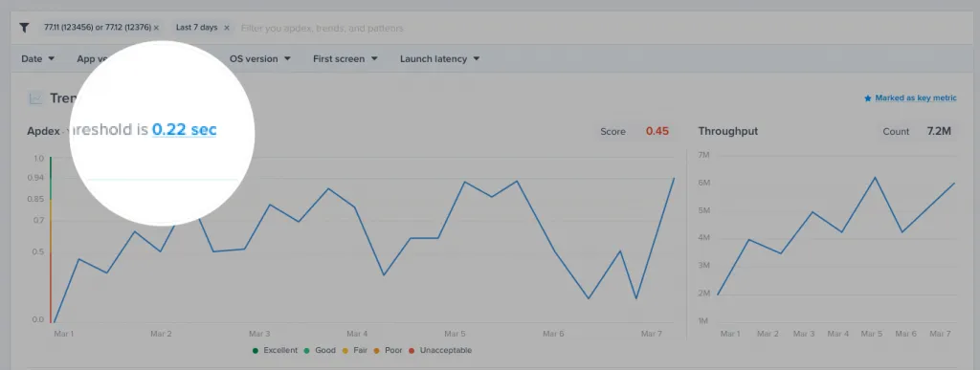Screen dimensions: 980x370
Task: Remove the Last 7 days filter chip
Action: point(226,28)
